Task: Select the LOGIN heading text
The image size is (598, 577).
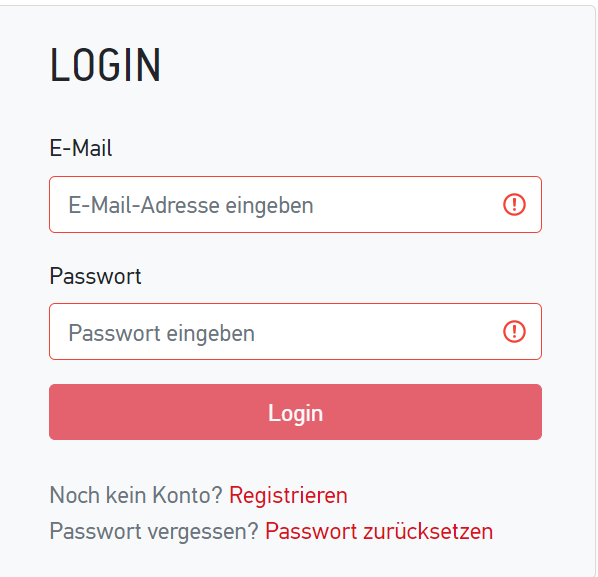Action: [x=105, y=65]
